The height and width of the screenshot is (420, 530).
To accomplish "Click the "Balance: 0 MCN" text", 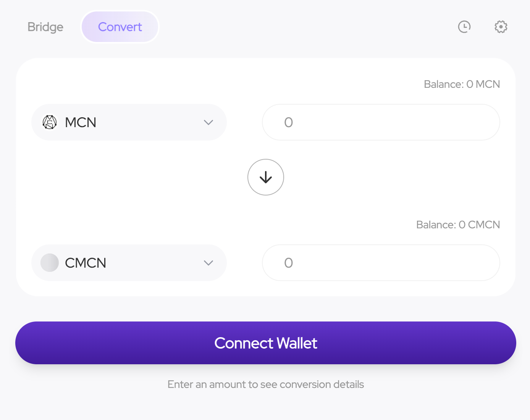I will point(462,84).
